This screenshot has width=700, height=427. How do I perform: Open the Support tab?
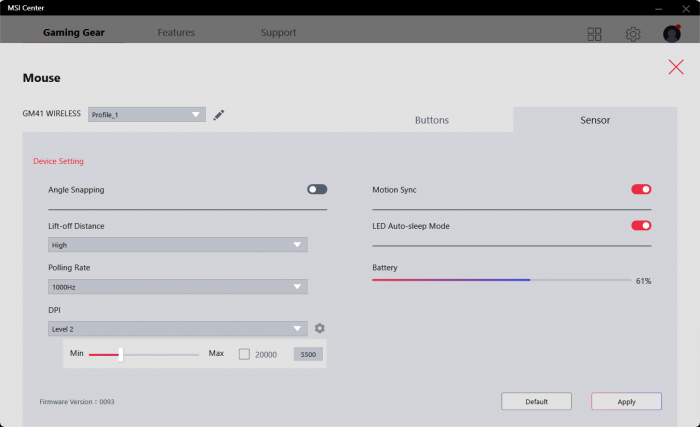279,33
